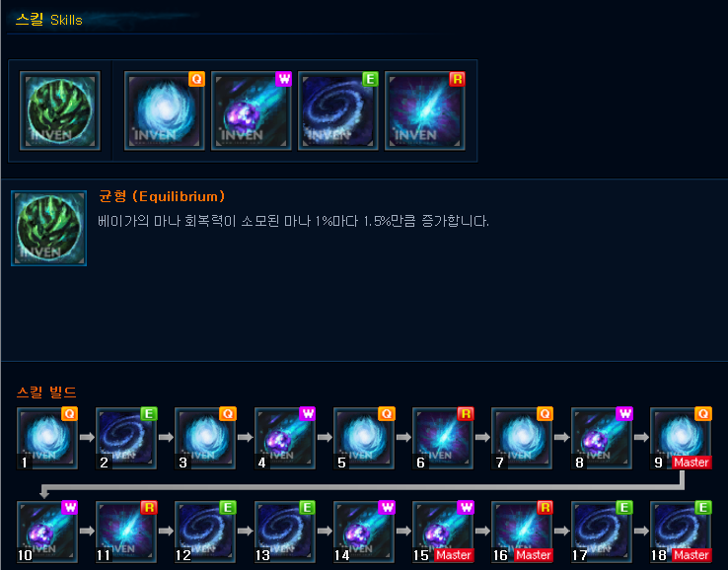Click skill build step 11 R icon

click(126, 532)
